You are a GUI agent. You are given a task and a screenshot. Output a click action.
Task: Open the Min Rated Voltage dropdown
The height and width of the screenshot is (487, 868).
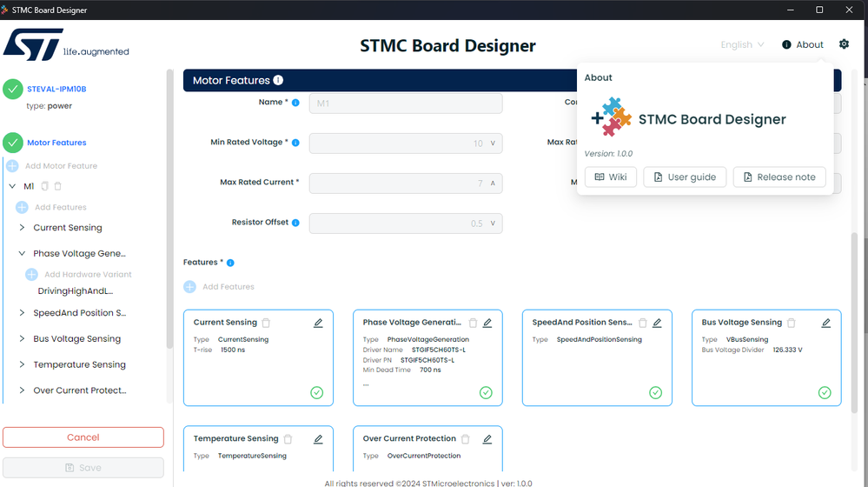(406, 143)
